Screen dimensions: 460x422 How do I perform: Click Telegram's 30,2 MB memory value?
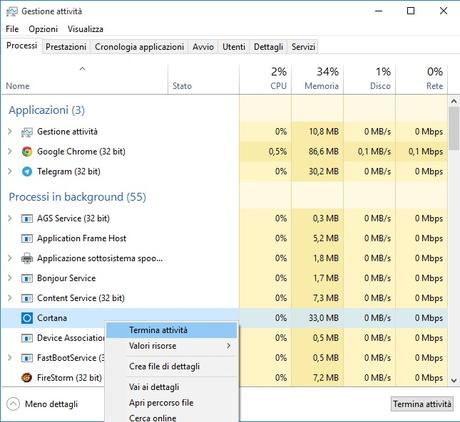[323, 172]
